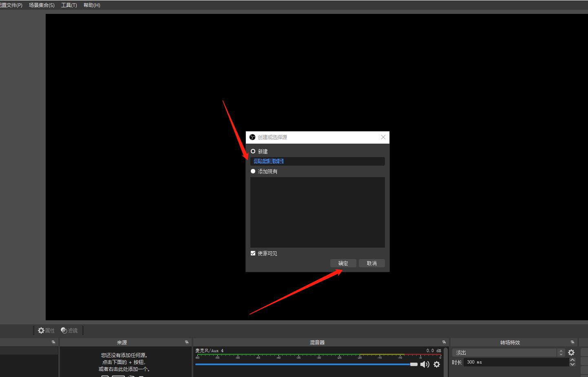This screenshot has width=588, height=377.
Task: Select the 新建 radio option
Action: 253,151
